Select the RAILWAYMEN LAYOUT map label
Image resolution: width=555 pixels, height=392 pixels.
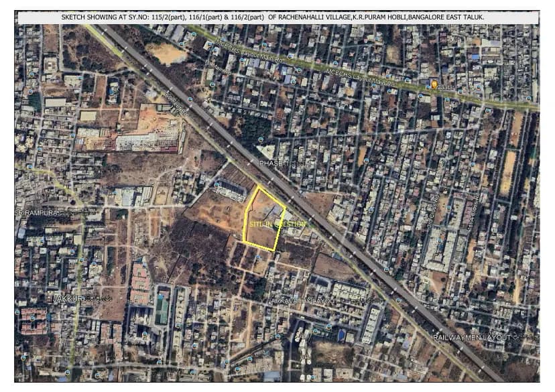472,338
